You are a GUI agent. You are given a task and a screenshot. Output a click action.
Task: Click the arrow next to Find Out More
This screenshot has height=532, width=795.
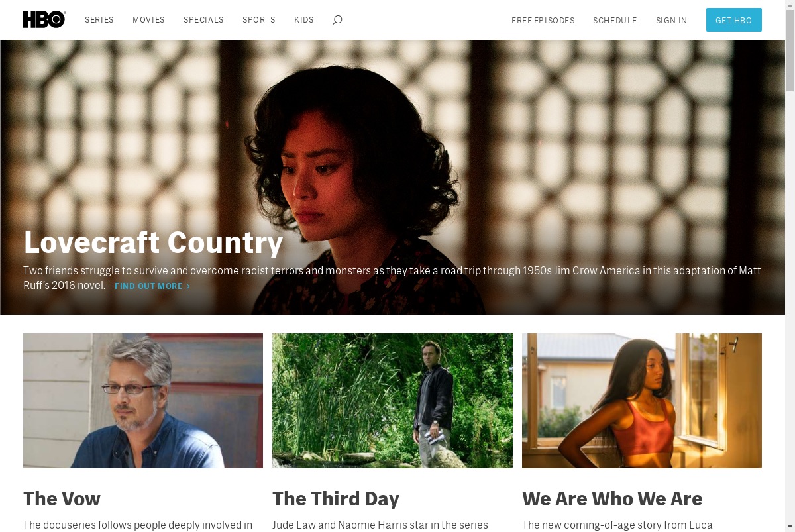pos(188,286)
